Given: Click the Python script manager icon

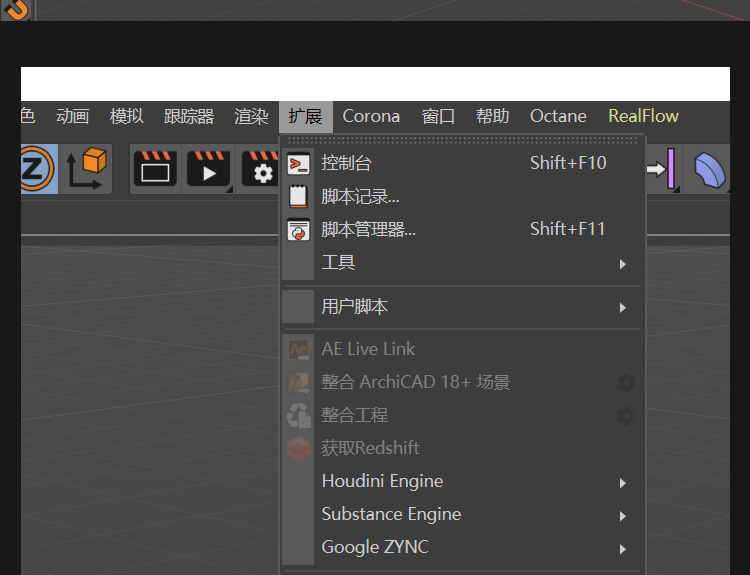Looking at the screenshot, I should (x=298, y=230).
